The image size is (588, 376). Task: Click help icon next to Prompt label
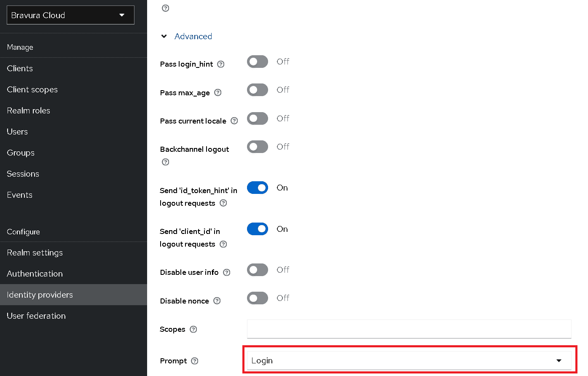pyautogui.click(x=194, y=361)
